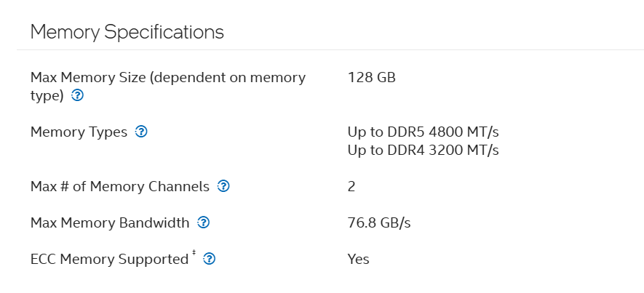Viewport: 644px width, 293px height.
Task: Select the Max Memory Bandwidth label
Action: coord(110,222)
